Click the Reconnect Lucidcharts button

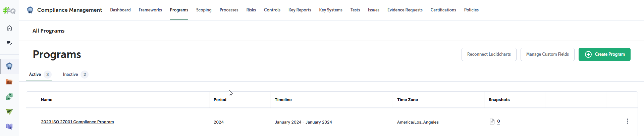[489, 54]
